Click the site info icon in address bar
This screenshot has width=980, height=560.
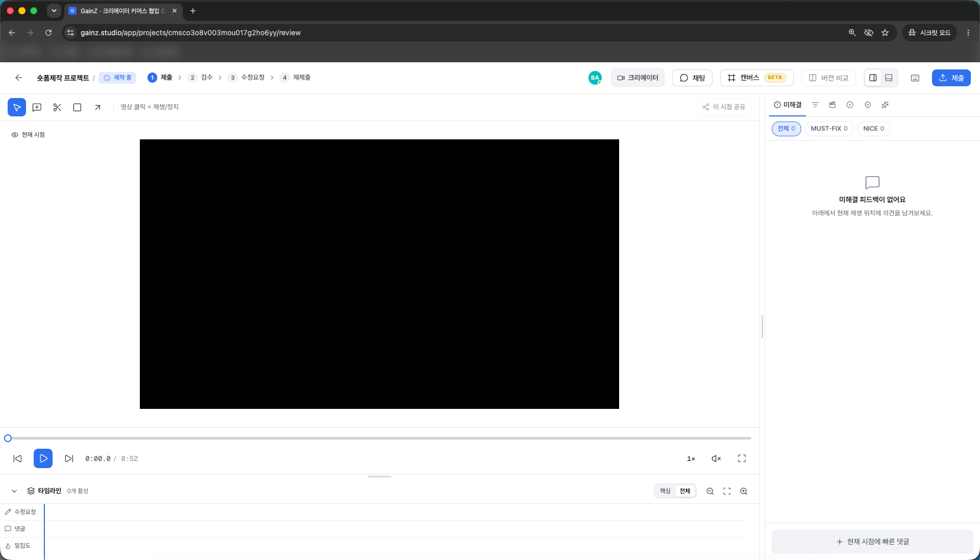click(x=70, y=33)
